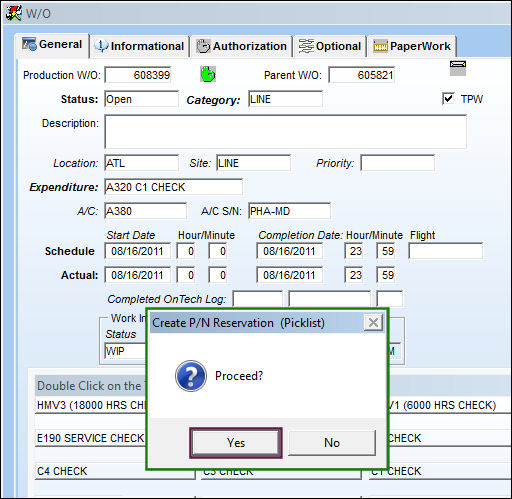Toggle the TPW checkbox
Screen dimensions: 512x499
coord(448,99)
